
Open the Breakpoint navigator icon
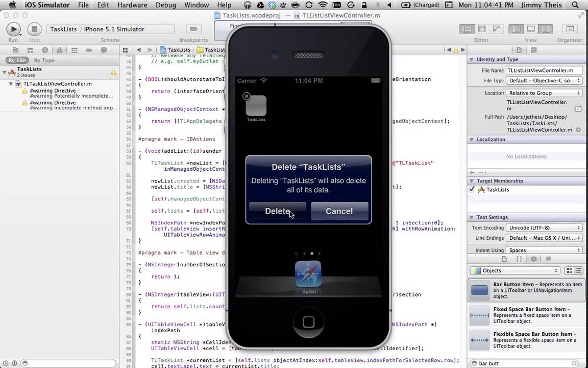(89, 50)
